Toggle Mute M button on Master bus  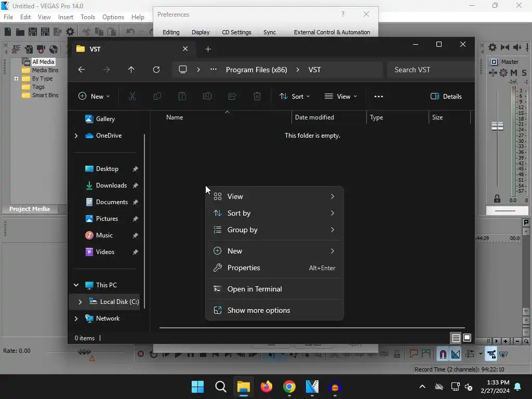click(514, 73)
